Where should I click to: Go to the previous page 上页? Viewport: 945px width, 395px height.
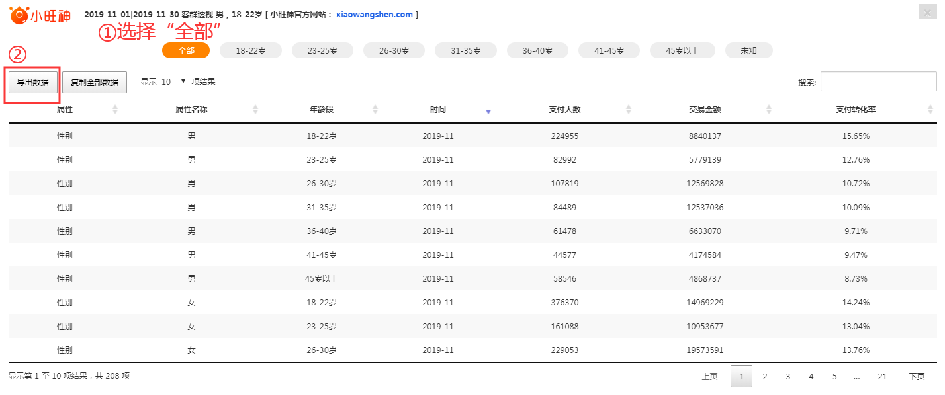[709, 377]
